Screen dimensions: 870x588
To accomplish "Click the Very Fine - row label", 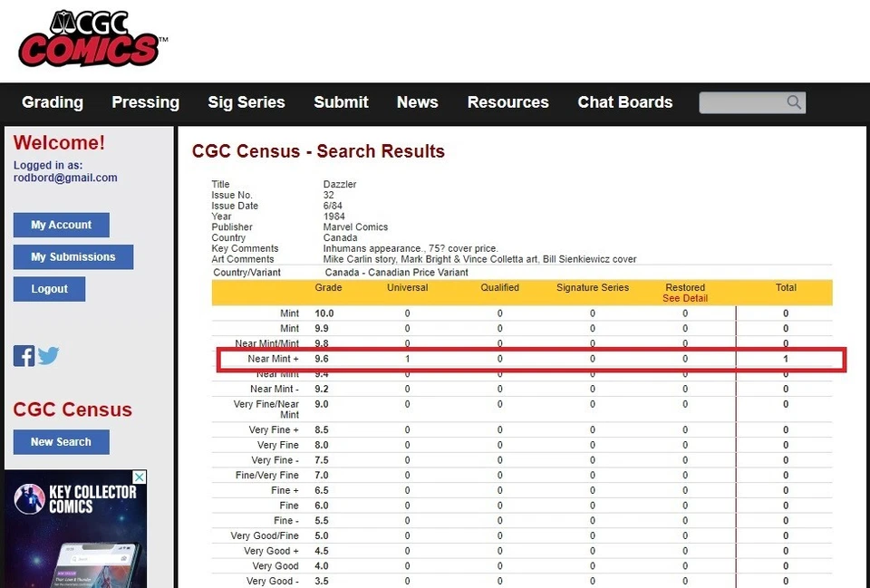I will click(275, 460).
